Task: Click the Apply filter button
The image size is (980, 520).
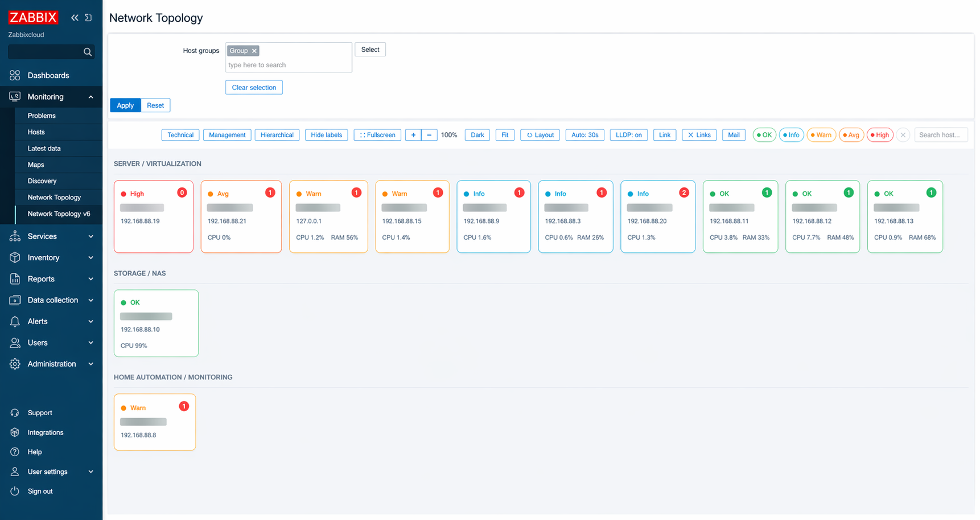Action: [125, 105]
